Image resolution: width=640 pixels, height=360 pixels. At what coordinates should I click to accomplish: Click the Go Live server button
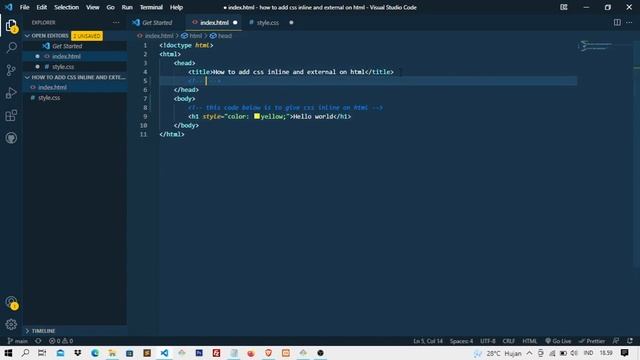pyautogui.click(x=558, y=341)
